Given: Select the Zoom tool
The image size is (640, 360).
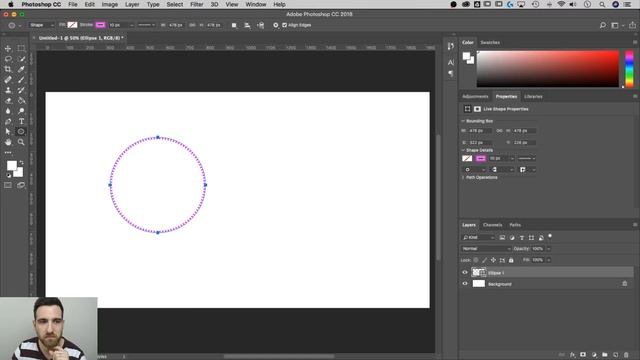Looking at the screenshot, I should pos(21,142).
